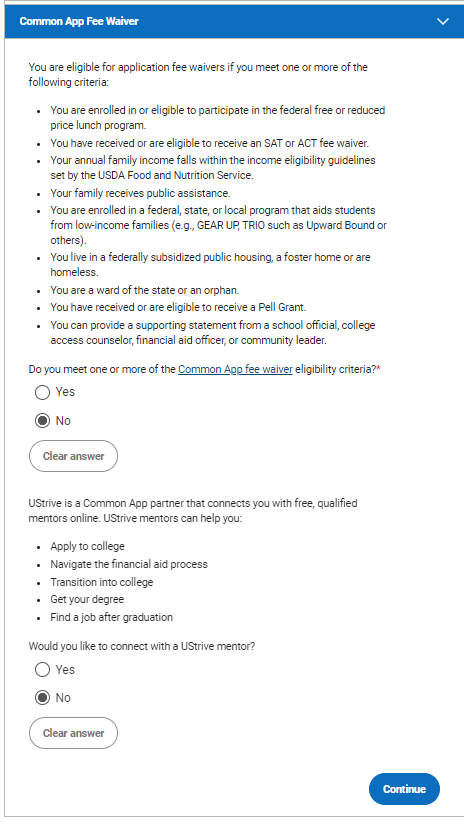Click the Continue button
The image size is (464, 825).
(404, 789)
